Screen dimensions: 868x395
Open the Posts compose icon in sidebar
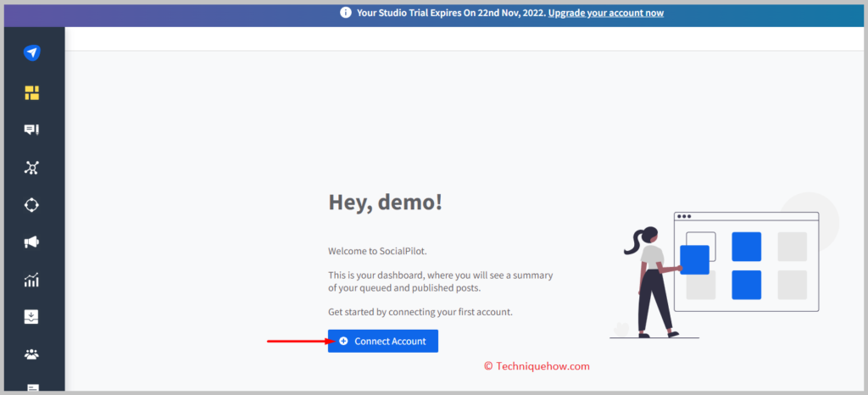click(x=31, y=130)
